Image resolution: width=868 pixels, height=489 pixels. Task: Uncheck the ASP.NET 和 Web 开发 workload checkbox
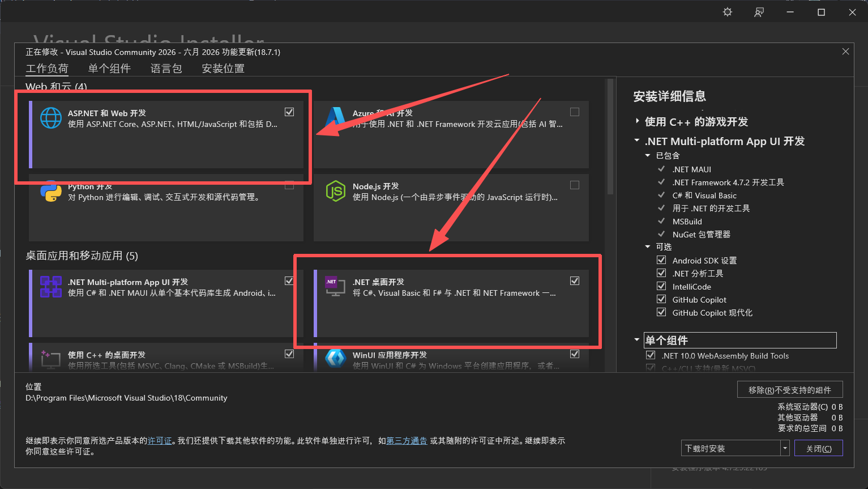pyautogui.click(x=289, y=112)
